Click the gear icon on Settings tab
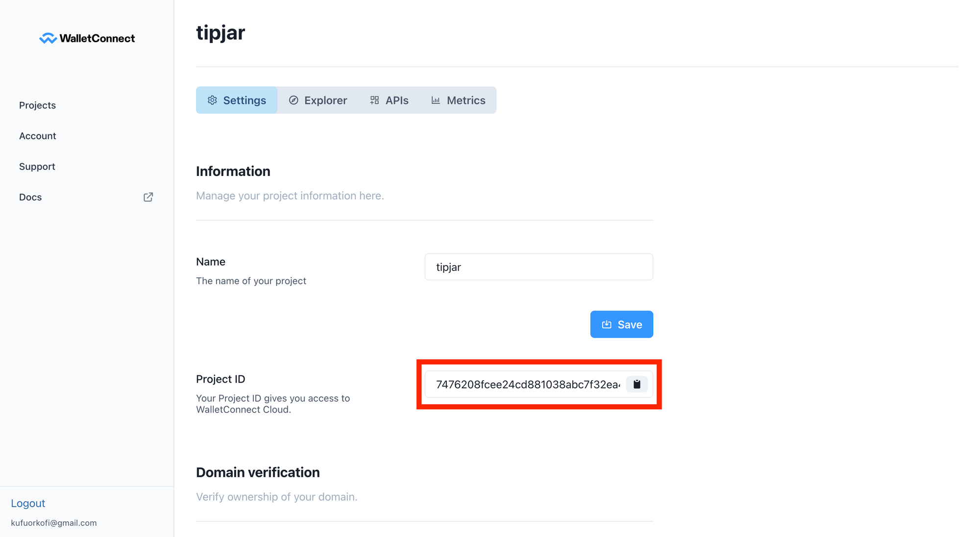Viewport: 980px width, 537px height. pos(212,100)
